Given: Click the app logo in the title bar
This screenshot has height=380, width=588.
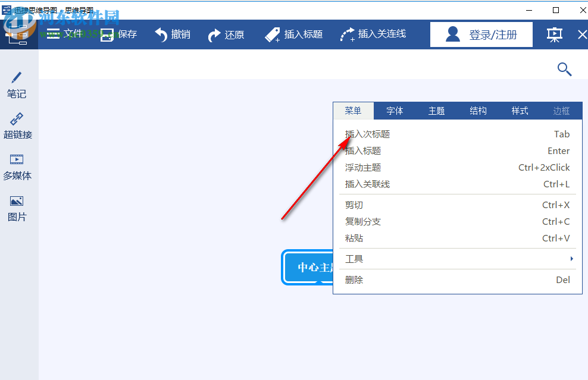Looking at the screenshot, I should click(6, 10).
